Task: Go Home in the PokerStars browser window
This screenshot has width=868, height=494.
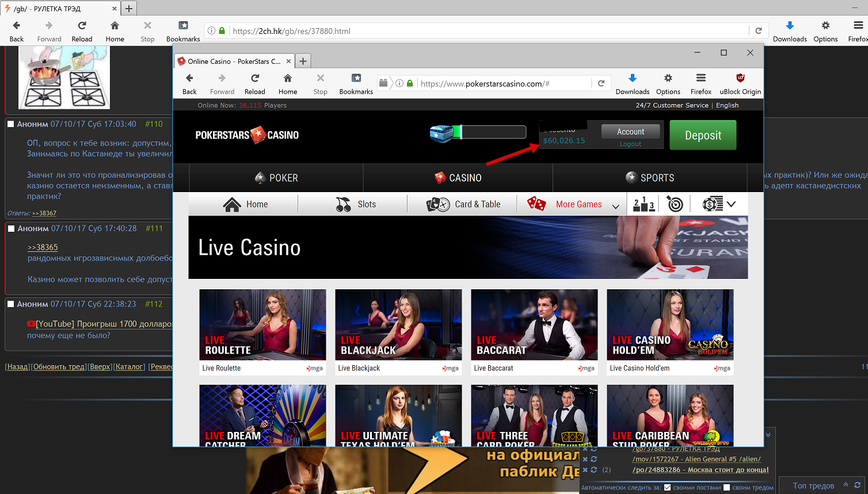Action: [x=288, y=83]
